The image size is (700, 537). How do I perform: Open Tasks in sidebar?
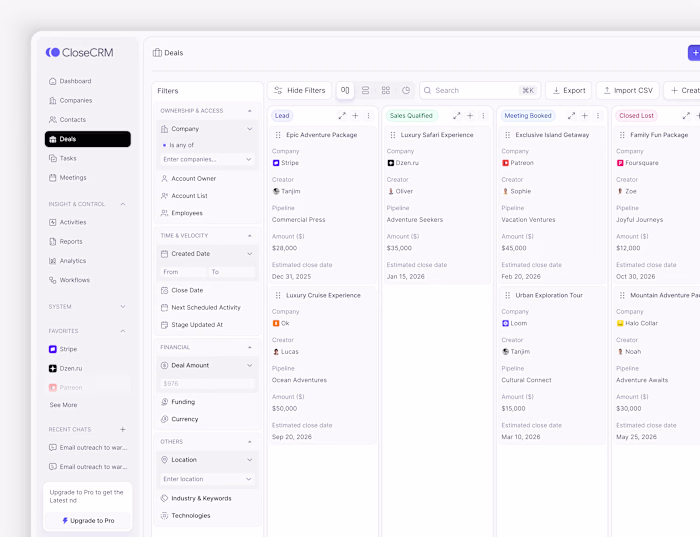pyautogui.click(x=88, y=158)
